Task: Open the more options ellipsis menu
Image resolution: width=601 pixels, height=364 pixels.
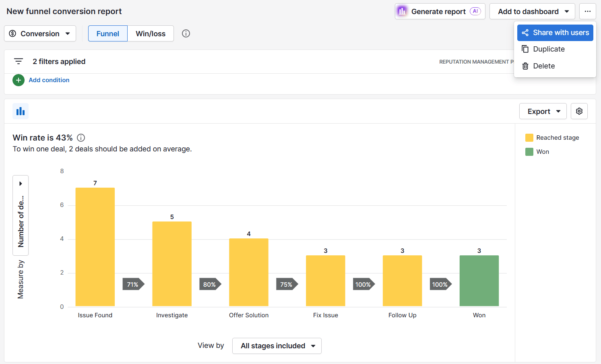Action: 588,11
